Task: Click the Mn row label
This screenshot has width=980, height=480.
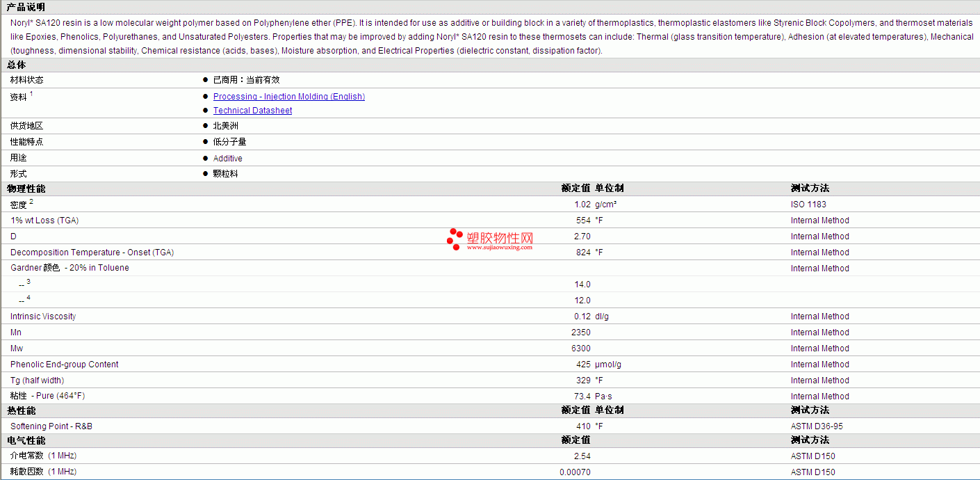Action: [x=16, y=333]
